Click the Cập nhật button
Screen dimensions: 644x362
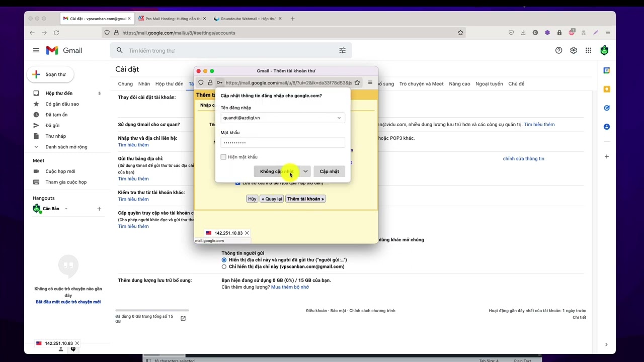[329, 171]
